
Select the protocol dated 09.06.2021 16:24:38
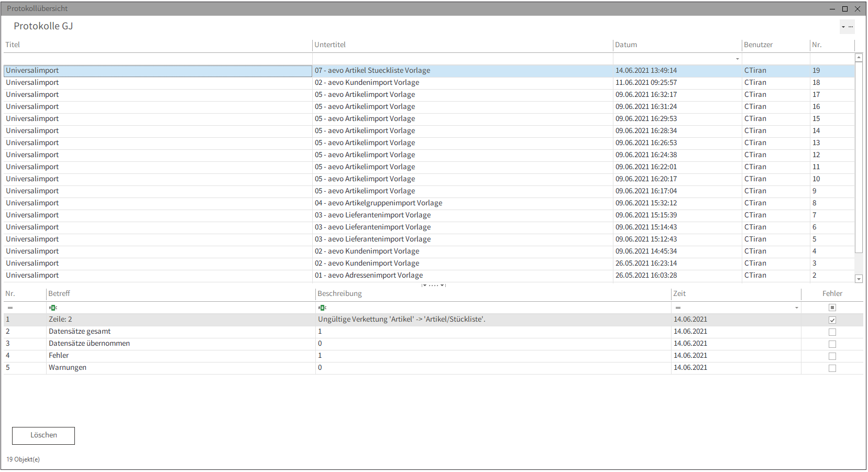(429, 155)
